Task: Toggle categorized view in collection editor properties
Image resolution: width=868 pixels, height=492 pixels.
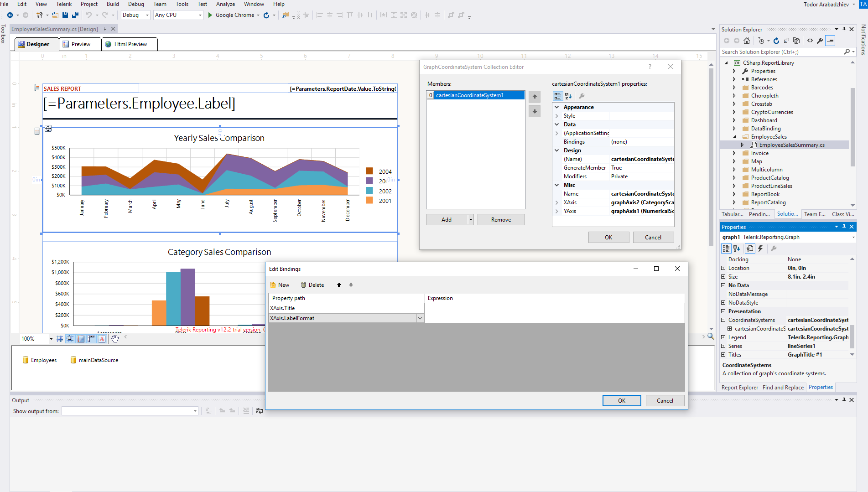Action: click(557, 96)
